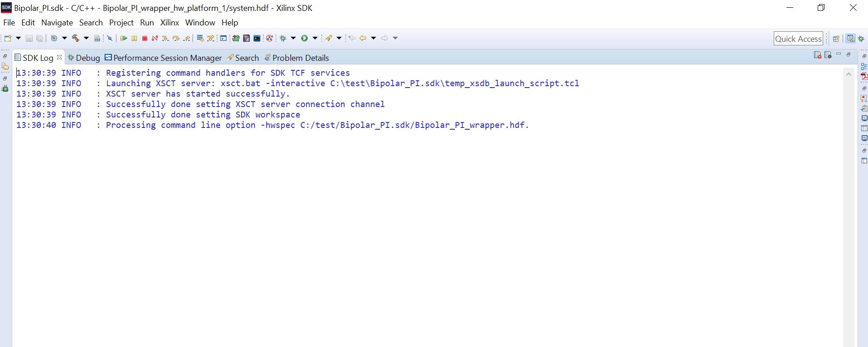Screen dimensions: 868x347
Task: Click the New file toolbar icon
Action: pos(8,39)
